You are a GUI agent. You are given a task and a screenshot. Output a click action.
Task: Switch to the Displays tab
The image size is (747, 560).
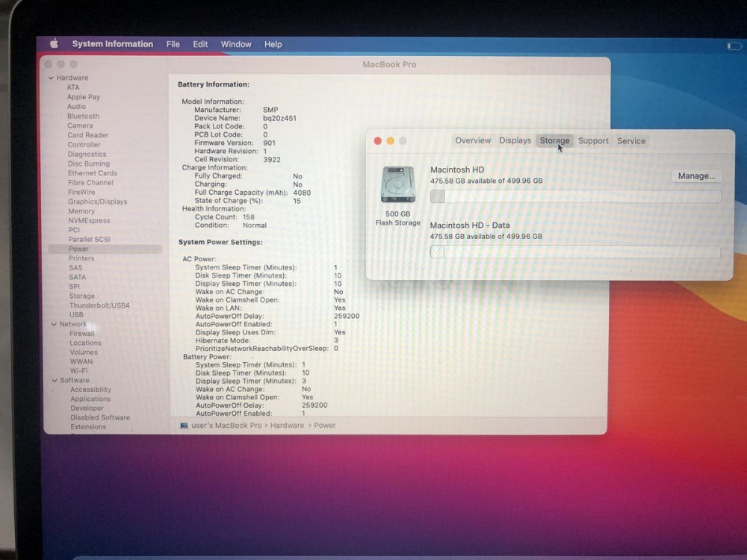(515, 140)
